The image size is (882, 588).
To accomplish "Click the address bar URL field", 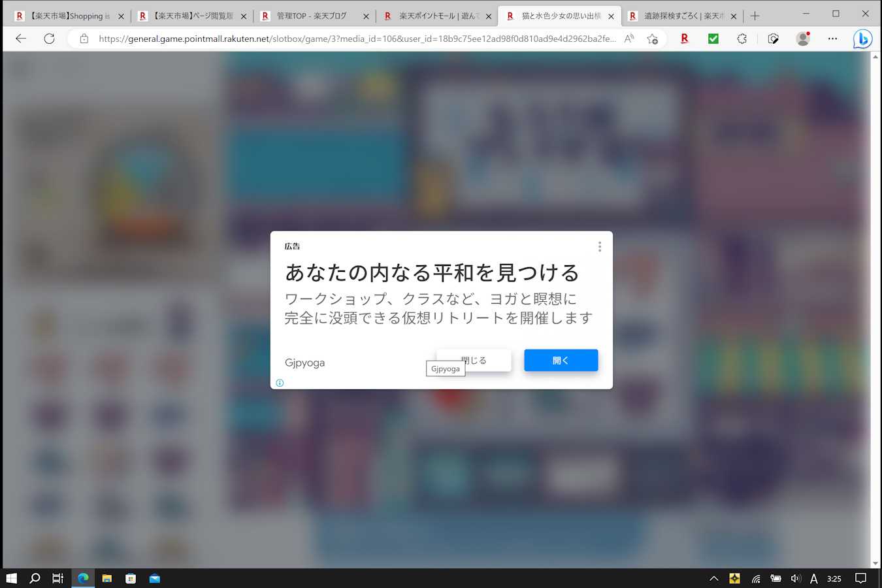I will click(357, 39).
